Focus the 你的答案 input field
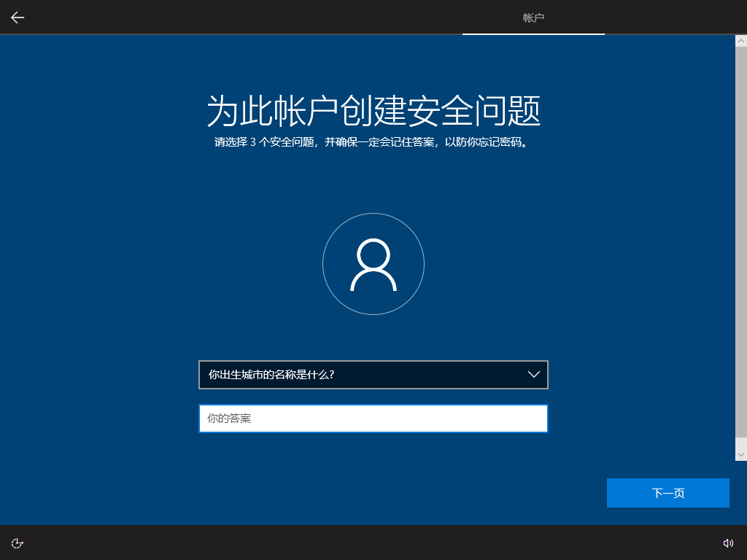Screen dimensions: 747x560 pos(373,419)
